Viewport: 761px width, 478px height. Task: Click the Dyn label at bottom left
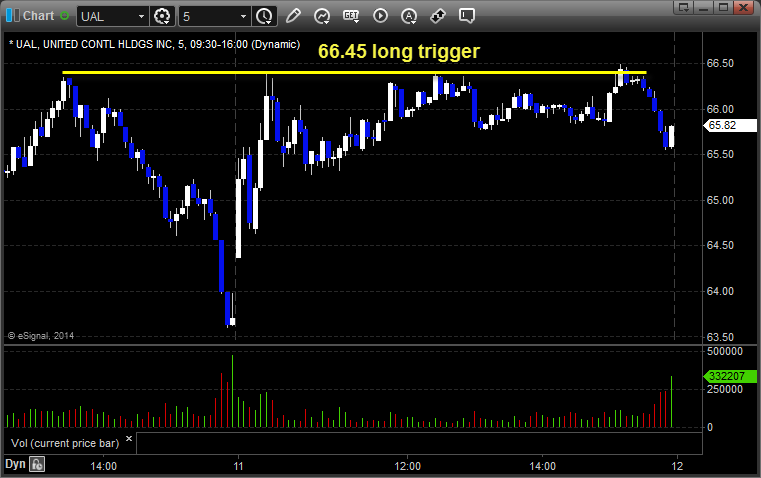pyautogui.click(x=15, y=464)
